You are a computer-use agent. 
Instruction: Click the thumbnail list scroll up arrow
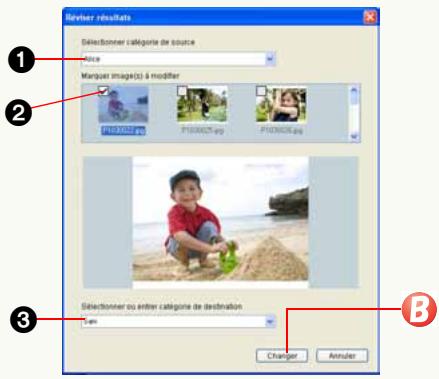click(x=354, y=90)
